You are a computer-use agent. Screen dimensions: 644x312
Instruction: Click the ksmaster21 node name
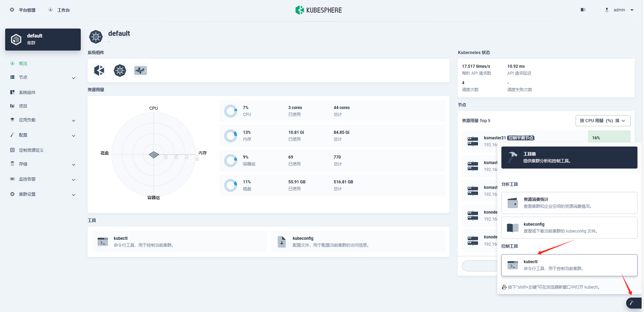[495, 138]
